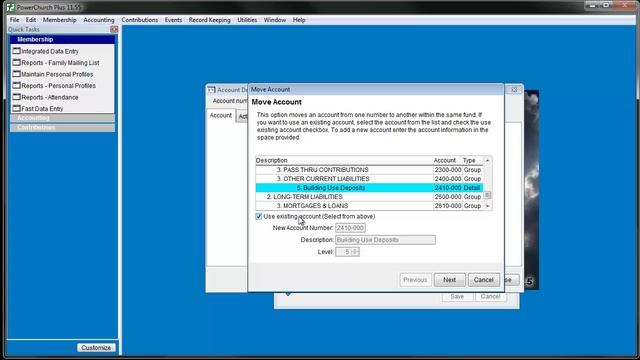The width and height of the screenshot is (640, 360).
Task: Click the account list scrollbar thumb
Action: 487,195
